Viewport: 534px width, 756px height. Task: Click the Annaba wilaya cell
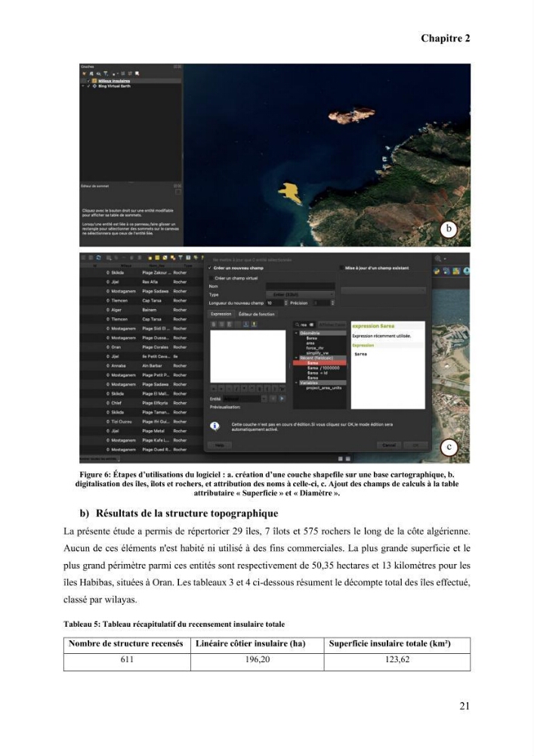pos(119,366)
